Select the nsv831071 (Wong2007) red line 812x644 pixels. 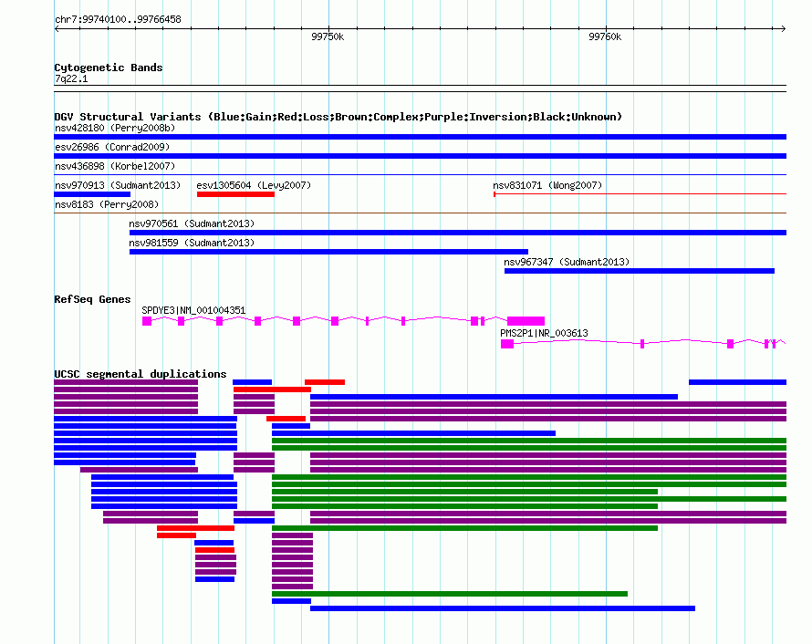[x=640, y=194]
